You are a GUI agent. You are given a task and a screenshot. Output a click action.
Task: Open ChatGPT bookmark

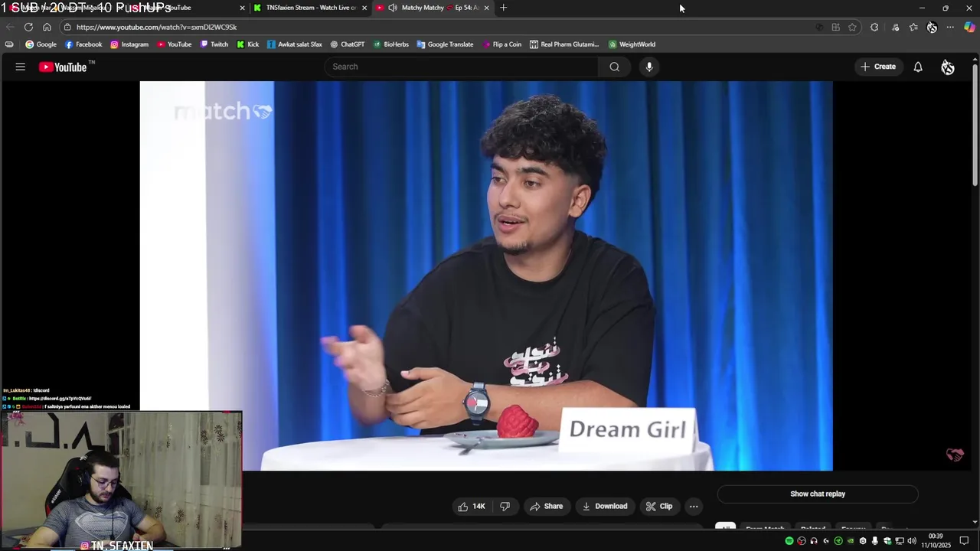pyautogui.click(x=348, y=44)
